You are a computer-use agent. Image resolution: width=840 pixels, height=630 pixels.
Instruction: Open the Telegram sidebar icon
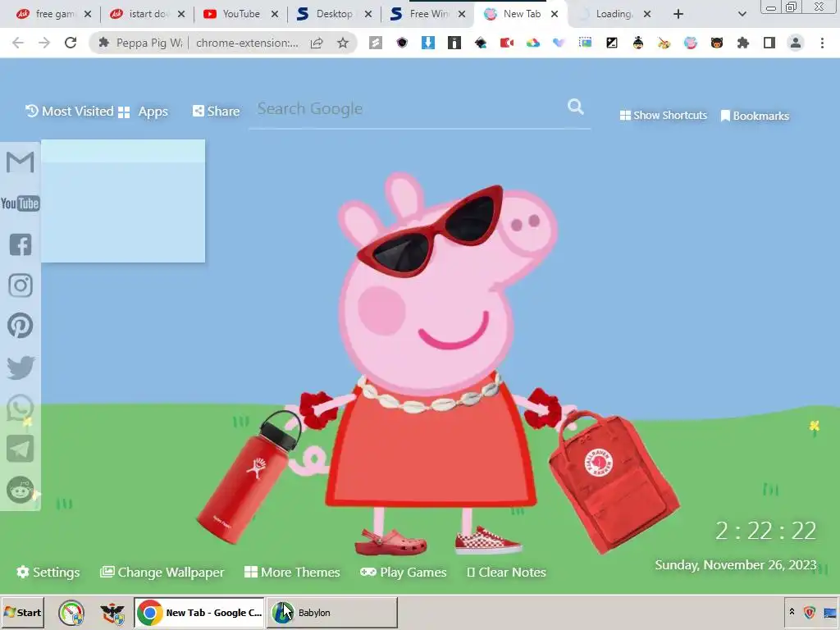point(21,449)
